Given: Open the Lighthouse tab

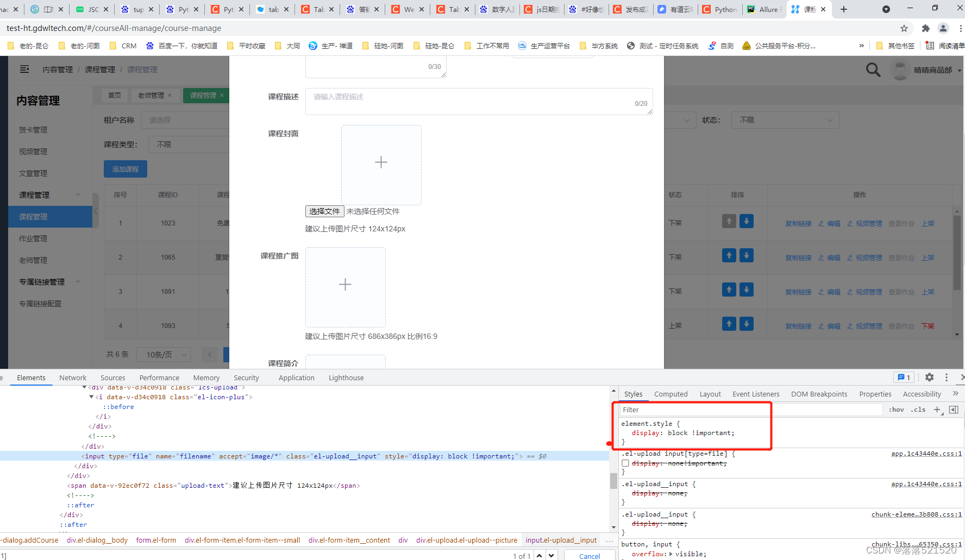Looking at the screenshot, I should click(346, 377).
